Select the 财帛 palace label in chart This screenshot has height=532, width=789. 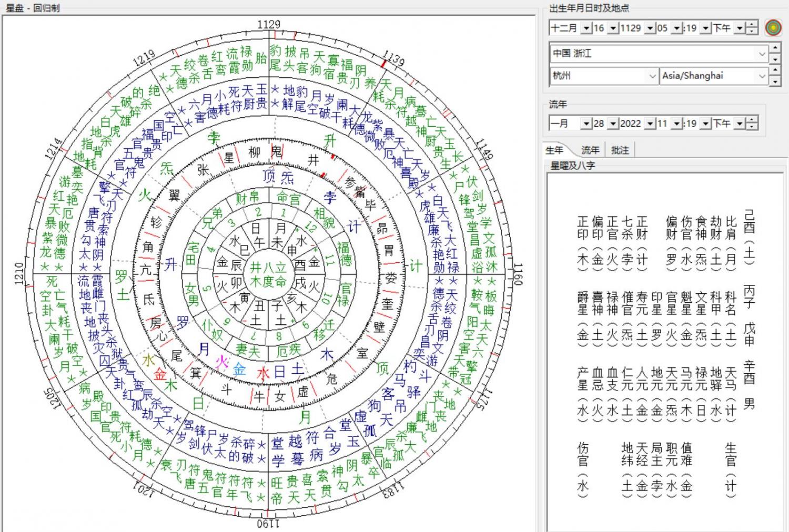click(x=247, y=199)
